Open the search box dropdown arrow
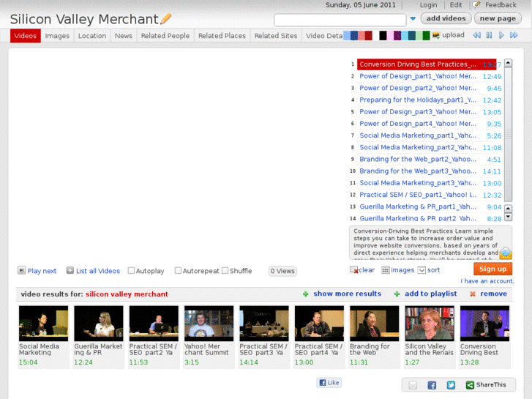 tap(413, 19)
